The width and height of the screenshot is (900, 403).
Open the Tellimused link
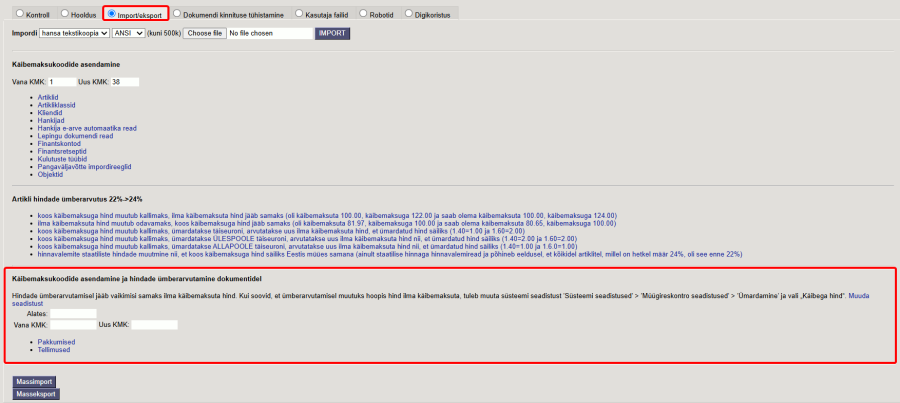coord(57,350)
